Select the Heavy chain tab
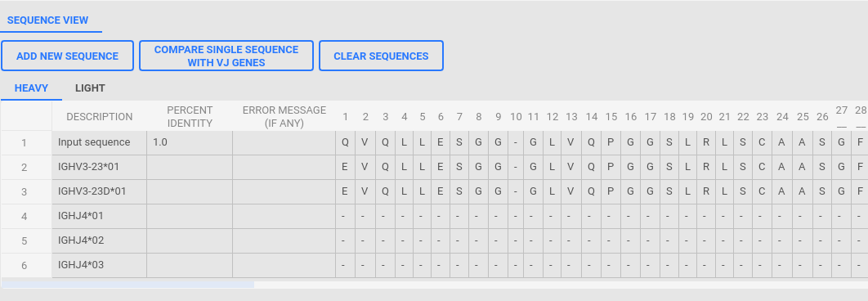Viewport: 868px width, 301px height. point(32,88)
